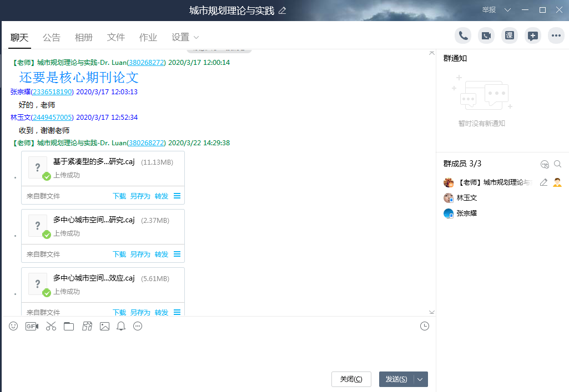Viewport: 569px width, 392px height.
Task: Expand the 设置 tab dropdown
Action: 196,38
